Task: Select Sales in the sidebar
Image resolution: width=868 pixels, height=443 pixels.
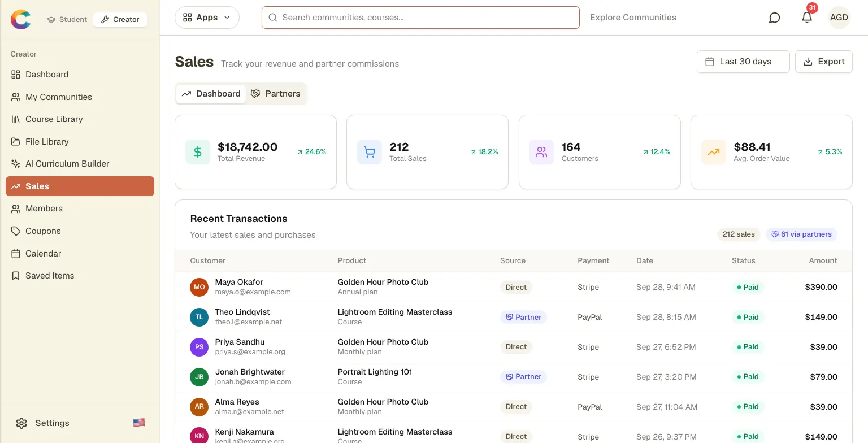Action: [80, 186]
